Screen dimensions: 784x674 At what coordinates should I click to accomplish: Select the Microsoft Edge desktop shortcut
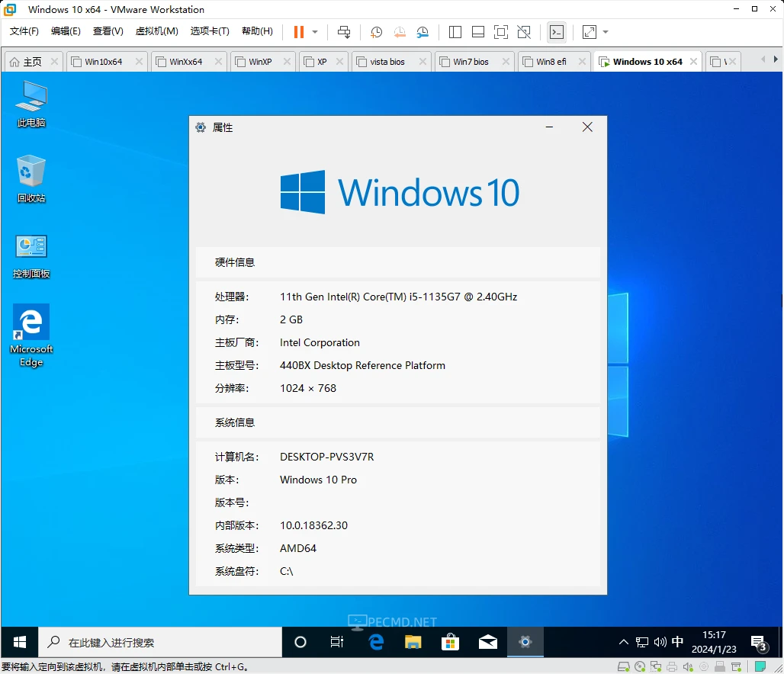click(x=31, y=335)
